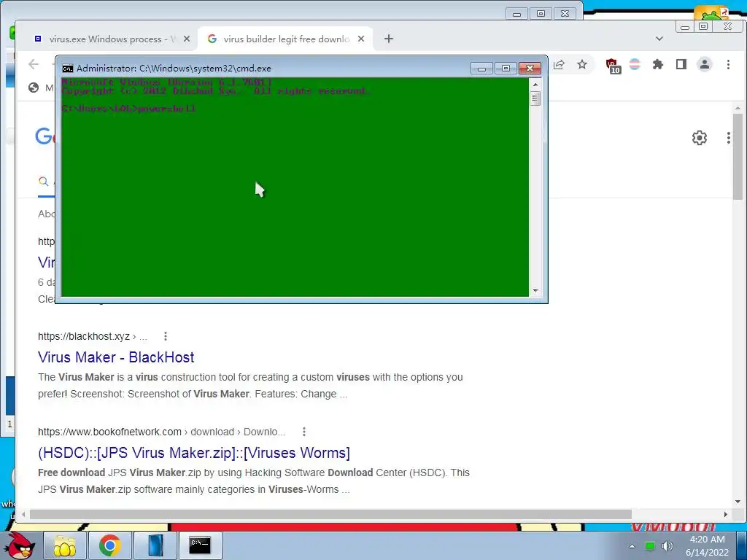Screen dimensions: 747x560
Task: Open the volume speaker tray icon
Action: (x=667, y=546)
